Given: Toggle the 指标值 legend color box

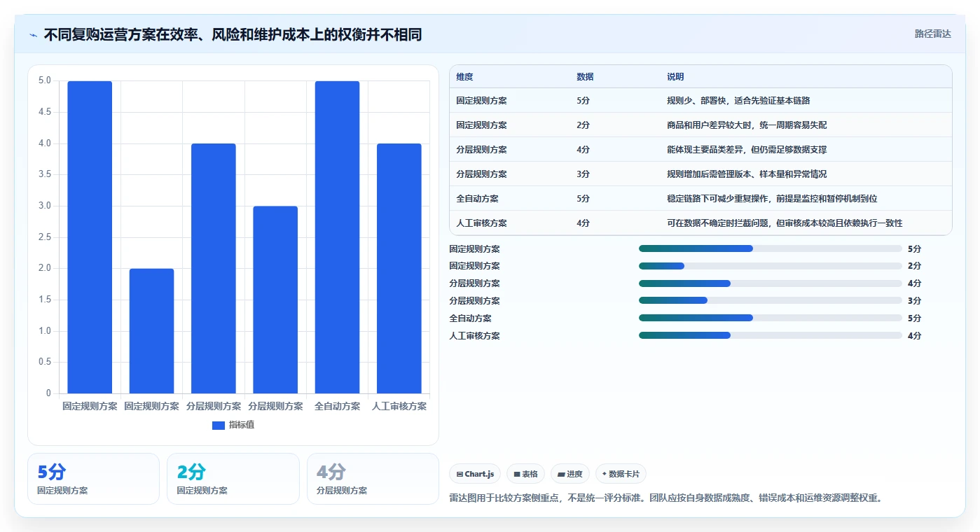Looking at the screenshot, I should (x=218, y=425).
